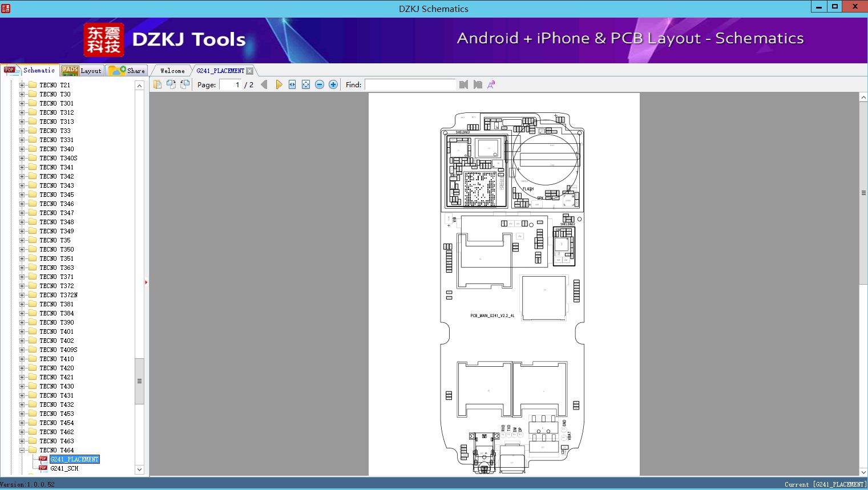Select G241_PLACEMENT file in tree
The width and height of the screenshot is (868, 490).
[75, 459]
